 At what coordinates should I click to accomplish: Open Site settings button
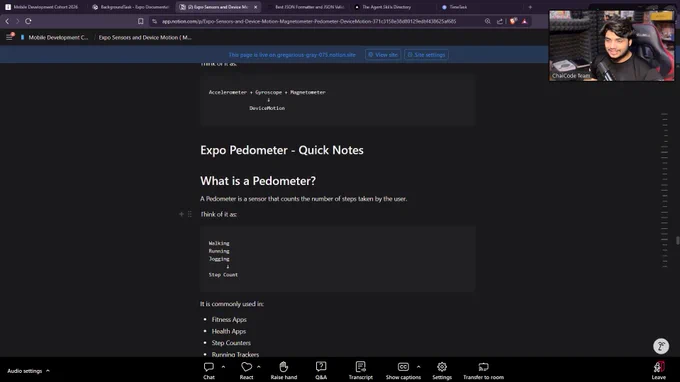(426, 55)
